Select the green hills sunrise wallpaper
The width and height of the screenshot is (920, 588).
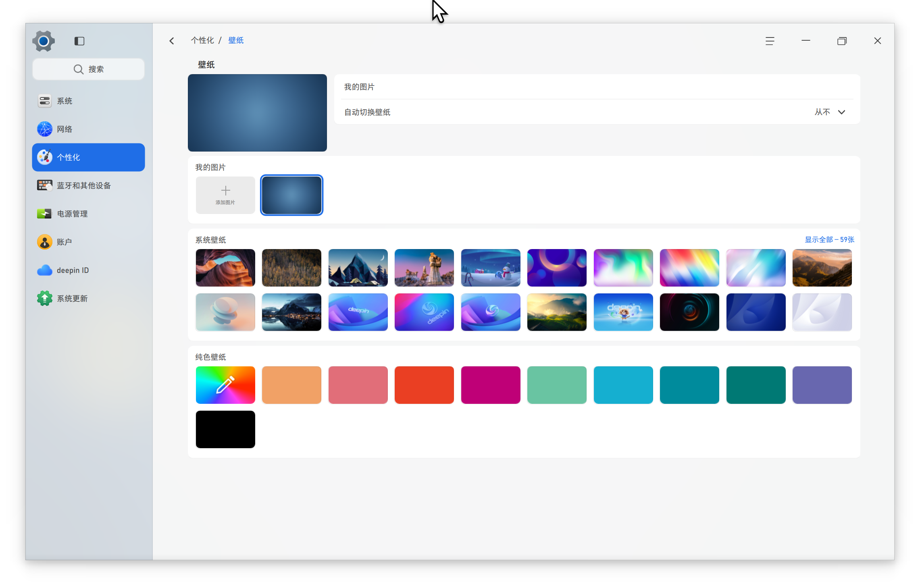coord(557,312)
